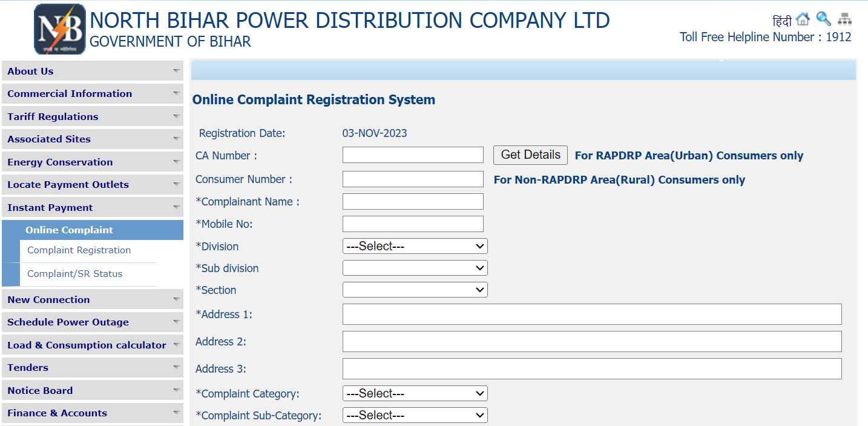Click the Get Details button
The height and width of the screenshot is (426, 868).
coord(530,155)
